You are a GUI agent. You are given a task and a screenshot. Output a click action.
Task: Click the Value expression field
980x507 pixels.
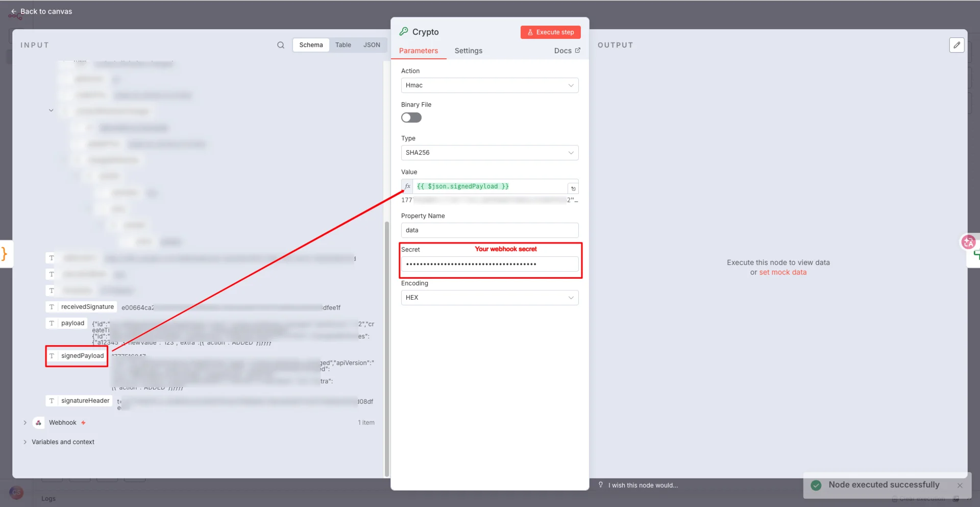[489, 186]
